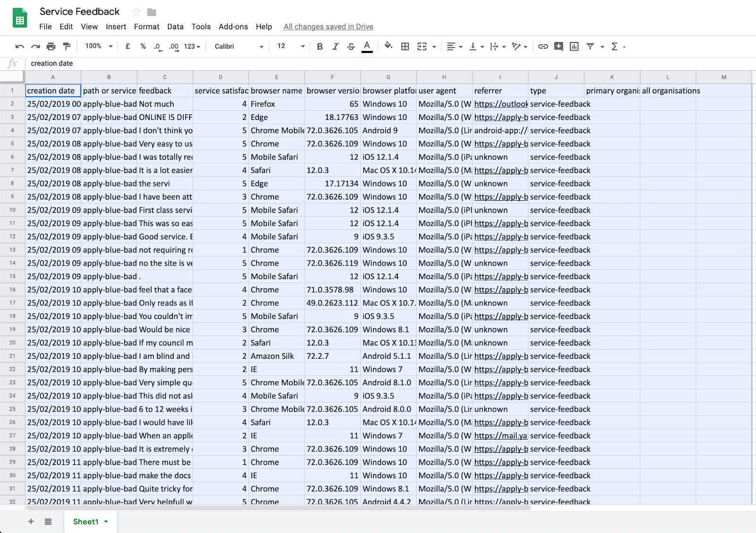Click the Insert link icon

(543, 46)
